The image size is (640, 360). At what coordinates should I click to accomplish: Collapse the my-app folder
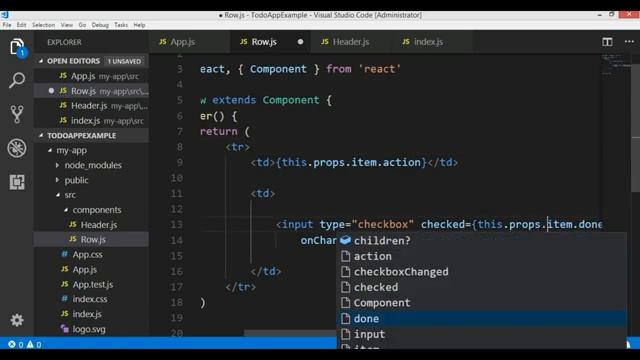click(x=50, y=150)
